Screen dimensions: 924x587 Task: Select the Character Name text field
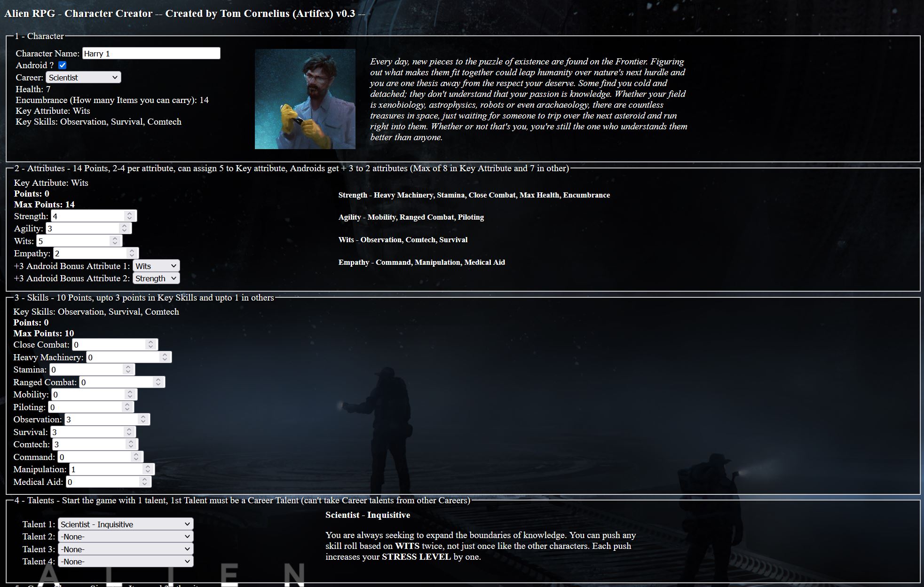point(150,53)
